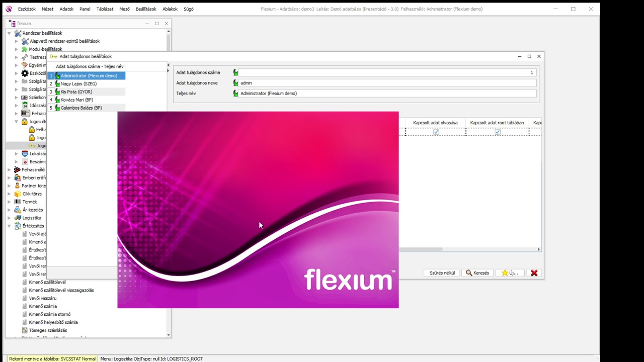The width and height of the screenshot is (644, 362).
Task: Select Vevői visszáru tree item
Action: click(x=43, y=298)
